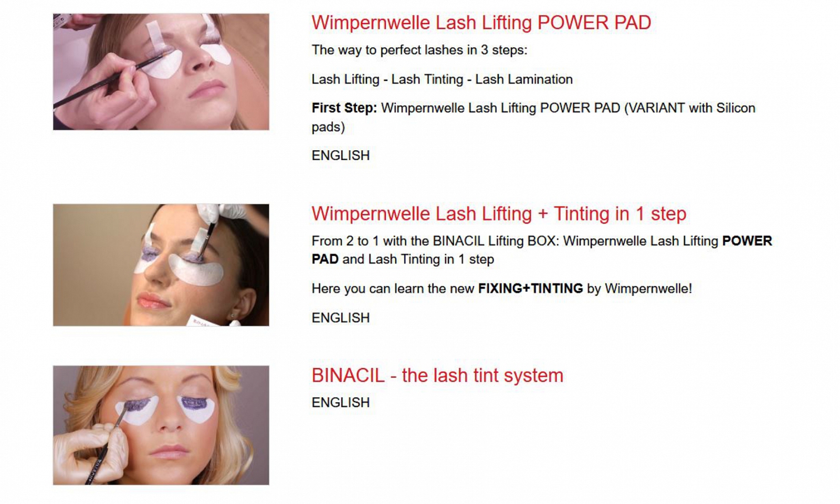Click 'and Lash Tinting in 1 step' text
This screenshot has height=504, width=840.
click(418, 259)
